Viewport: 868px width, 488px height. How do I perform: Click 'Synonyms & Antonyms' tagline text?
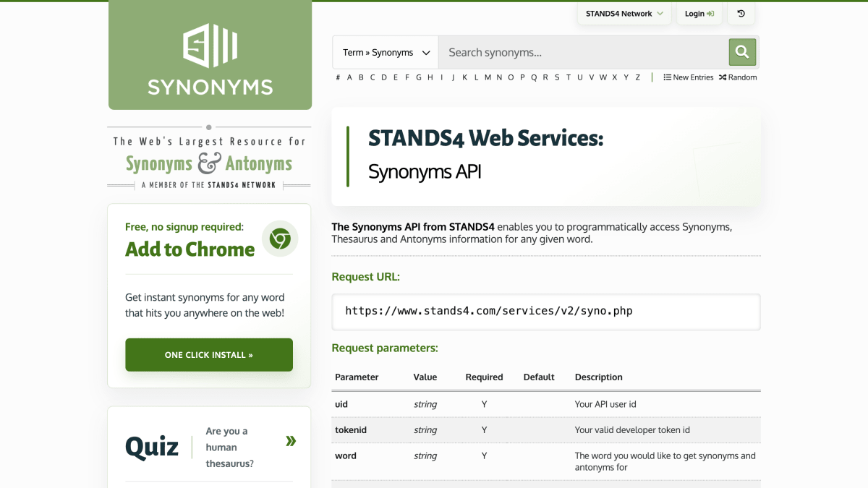point(209,163)
